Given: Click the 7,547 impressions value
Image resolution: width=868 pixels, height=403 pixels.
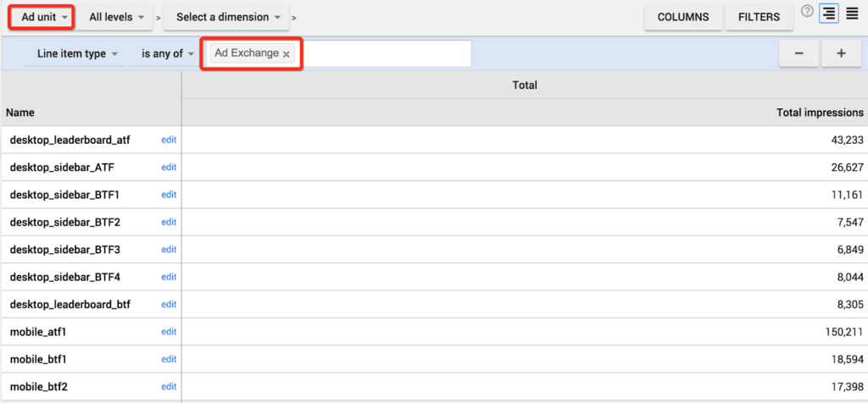Looking at the screenshot, I should pyautogui.click(x=850, y=222).
